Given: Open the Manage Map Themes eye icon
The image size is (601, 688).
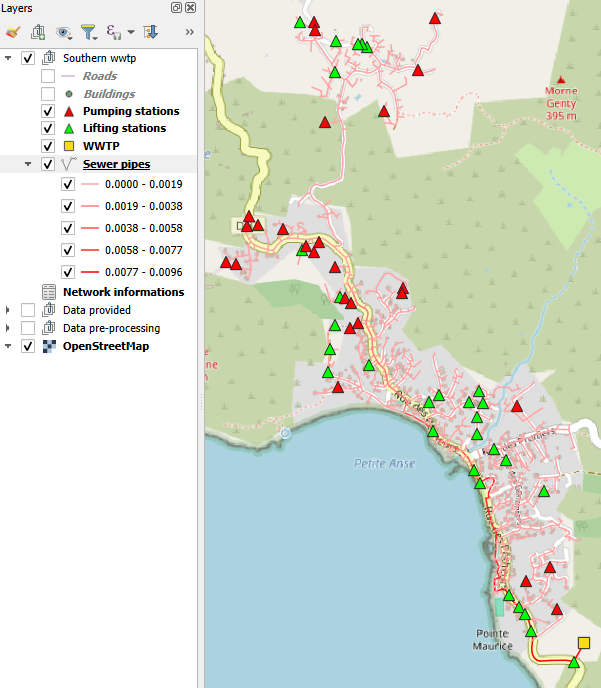Looking at the screenshot, I should pos(64,32).
